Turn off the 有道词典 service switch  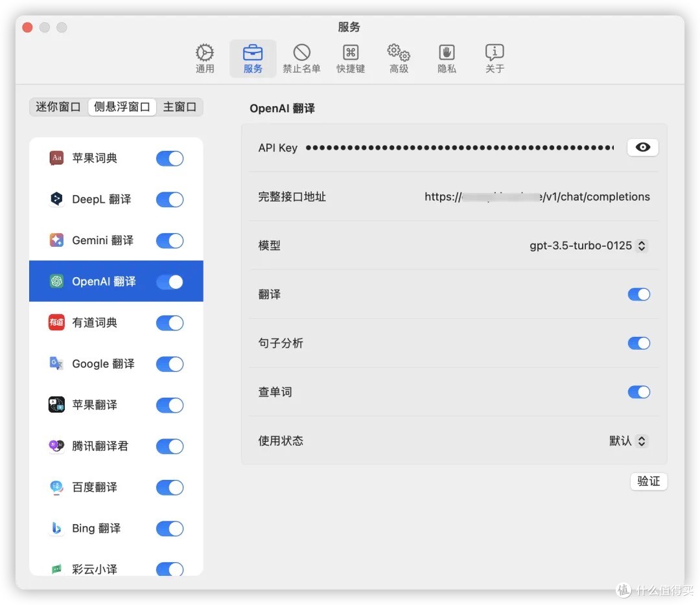tap(170, 323)
